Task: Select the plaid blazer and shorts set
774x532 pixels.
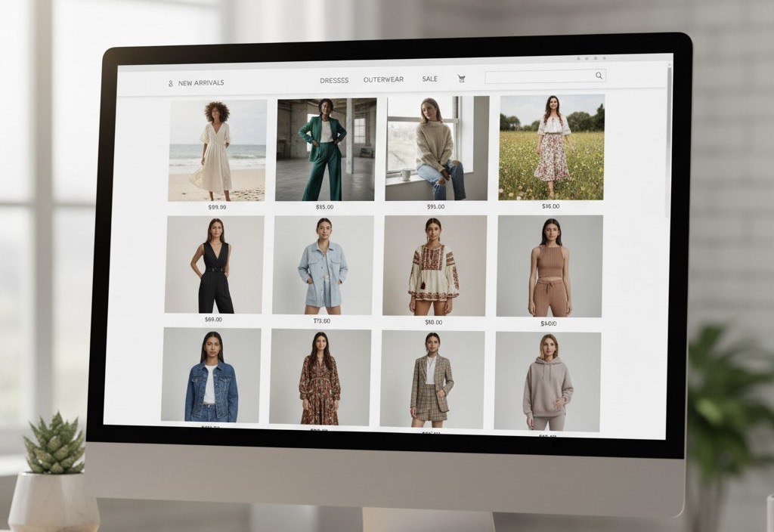Action: [432, 379]
